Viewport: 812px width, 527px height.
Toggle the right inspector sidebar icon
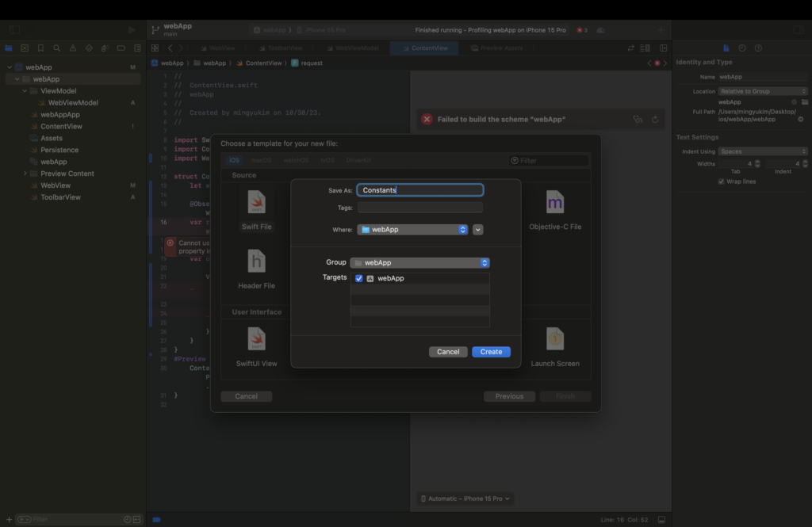click(799, 30)
